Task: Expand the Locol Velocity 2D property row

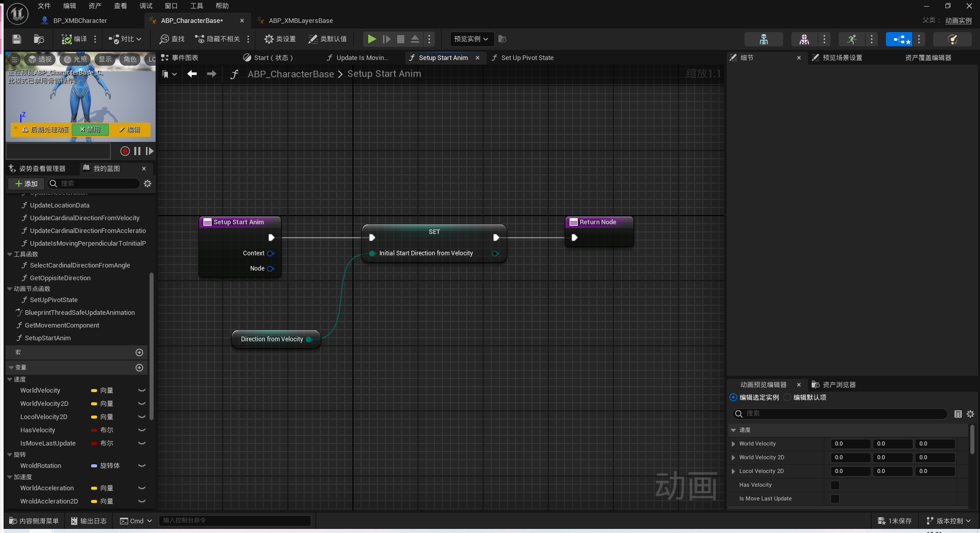Action: click(733, 471)
